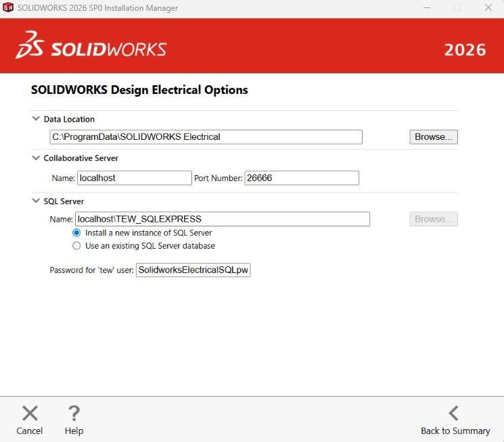The image size is (504, 442).
Task: Click the greyed Browse button for SQL Server
Action: tap(433, 219)
